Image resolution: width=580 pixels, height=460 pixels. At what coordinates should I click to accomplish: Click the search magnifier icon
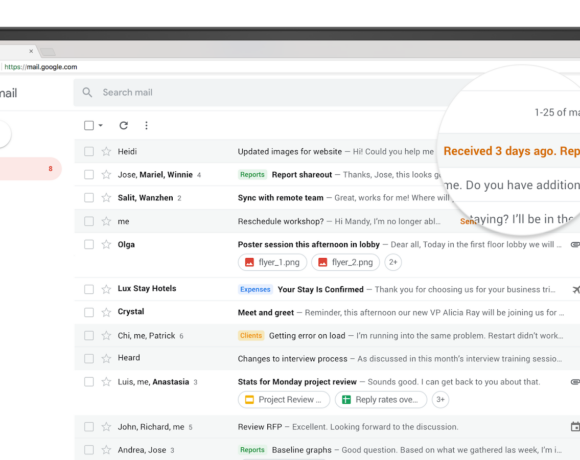[x=87, y=92]
